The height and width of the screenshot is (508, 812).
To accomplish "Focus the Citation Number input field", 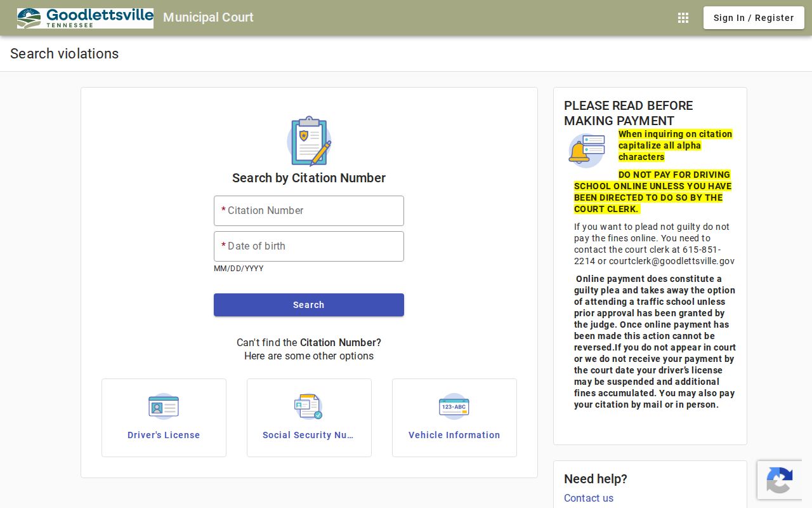I will 309,211.
